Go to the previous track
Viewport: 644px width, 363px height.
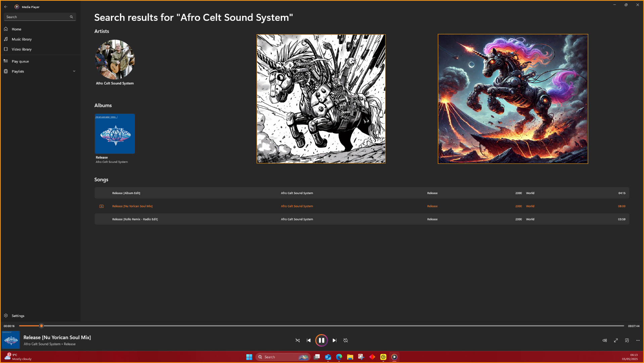(309, 340)
